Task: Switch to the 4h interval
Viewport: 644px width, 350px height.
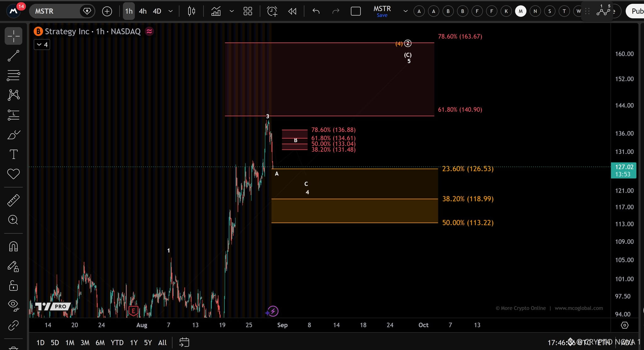Action: [143, 11]
